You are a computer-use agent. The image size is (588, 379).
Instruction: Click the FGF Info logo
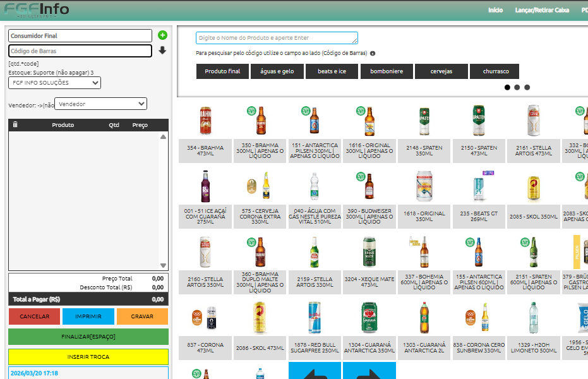point(37,10)
